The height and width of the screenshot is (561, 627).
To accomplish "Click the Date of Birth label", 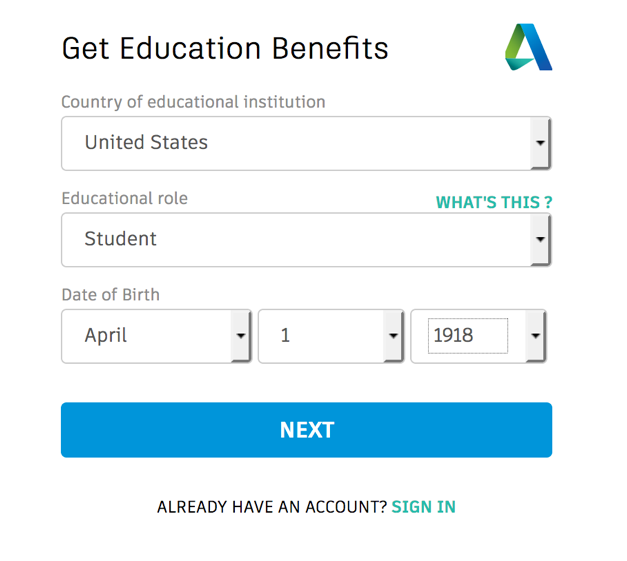I will click(x=110, y=295).
